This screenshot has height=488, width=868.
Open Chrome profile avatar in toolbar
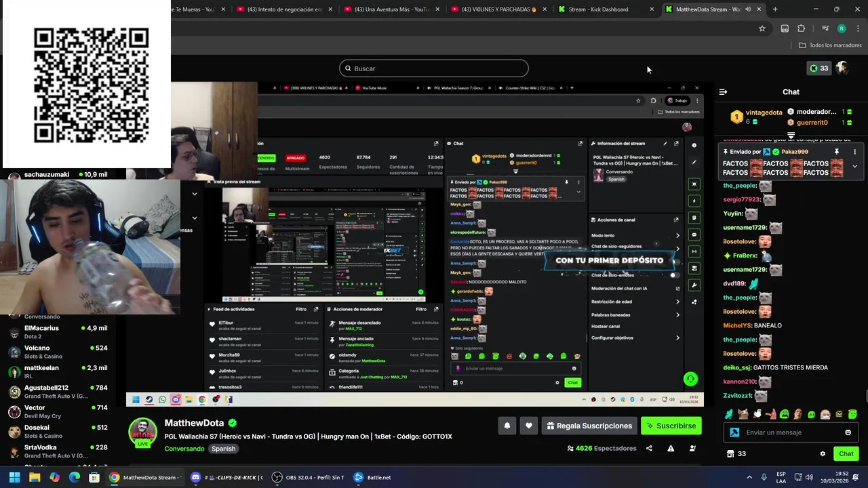842,28
